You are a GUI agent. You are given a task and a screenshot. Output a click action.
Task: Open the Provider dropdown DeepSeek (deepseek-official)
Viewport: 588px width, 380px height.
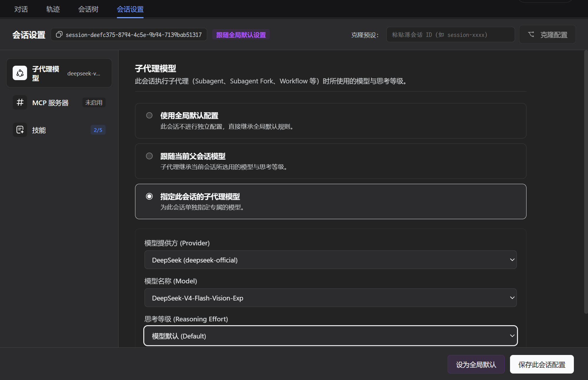point(330,260)
